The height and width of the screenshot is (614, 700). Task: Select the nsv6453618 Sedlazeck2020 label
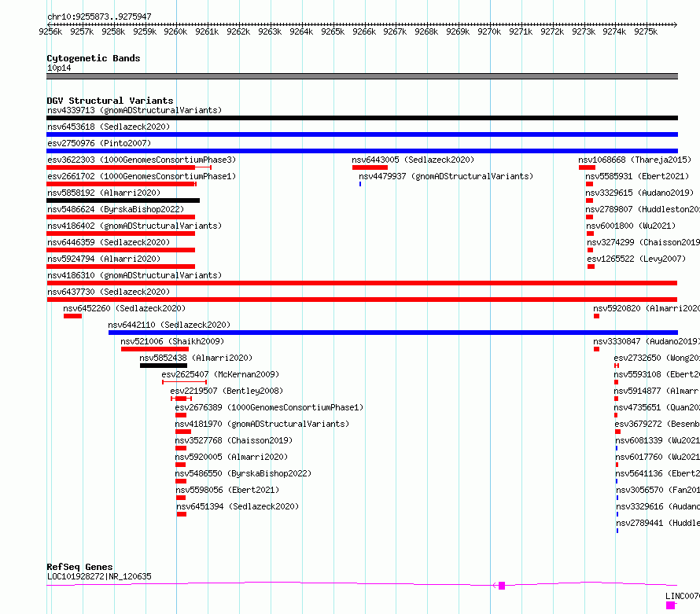(x=109, y=127)
